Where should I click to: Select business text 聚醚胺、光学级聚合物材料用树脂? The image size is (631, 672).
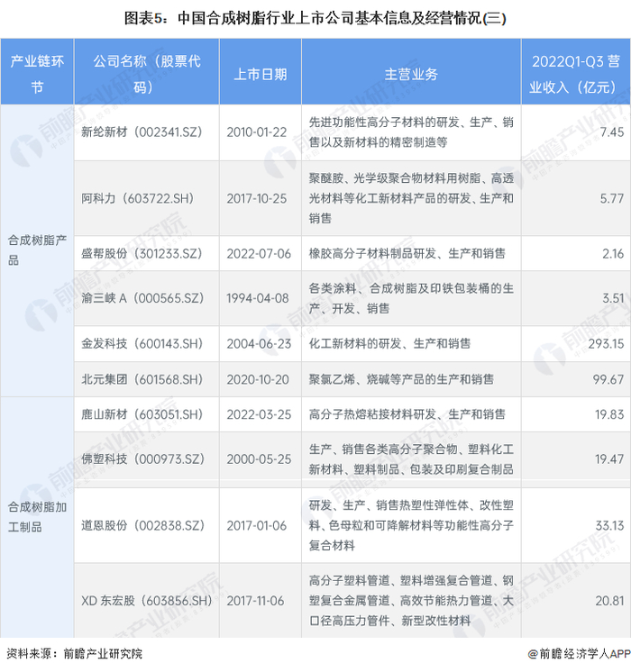click(395, 178)
